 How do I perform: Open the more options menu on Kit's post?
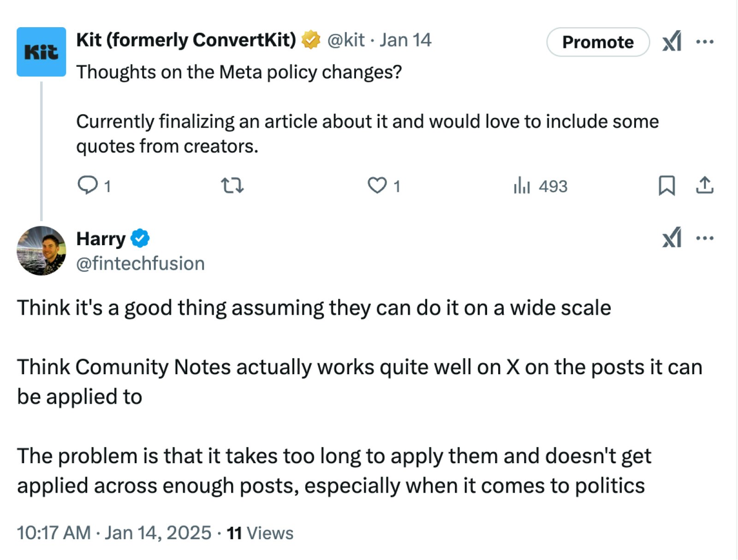[705, 41]
